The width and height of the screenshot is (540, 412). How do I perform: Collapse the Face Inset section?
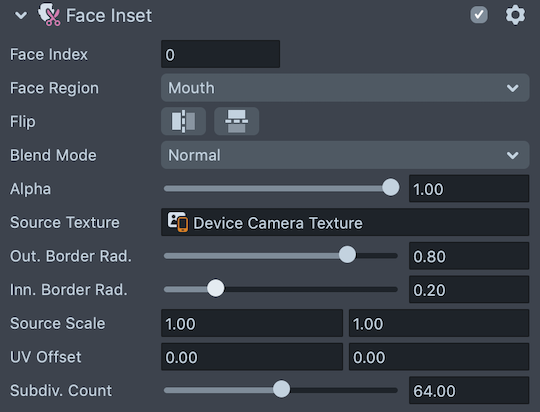pyautogui.click(x=21, y=15)
